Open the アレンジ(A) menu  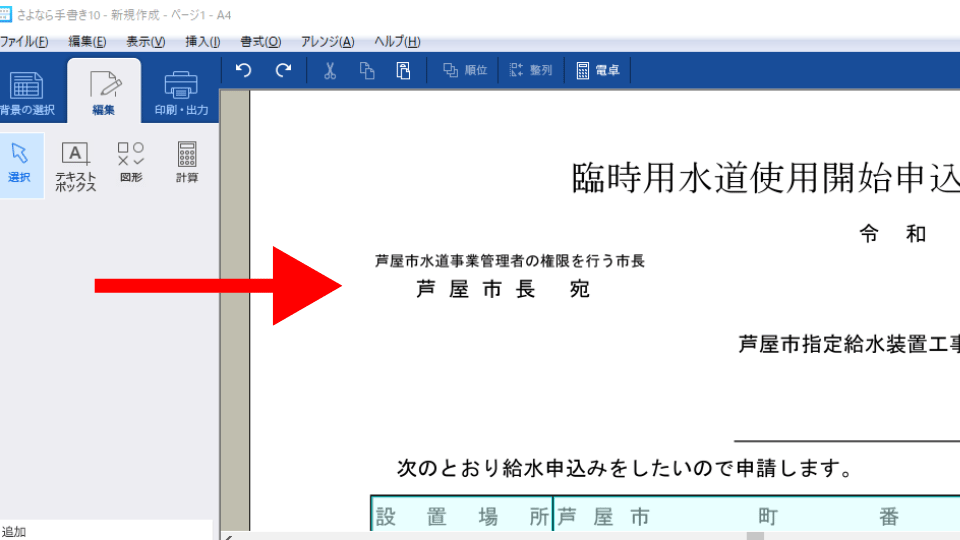tap(328, 42)
